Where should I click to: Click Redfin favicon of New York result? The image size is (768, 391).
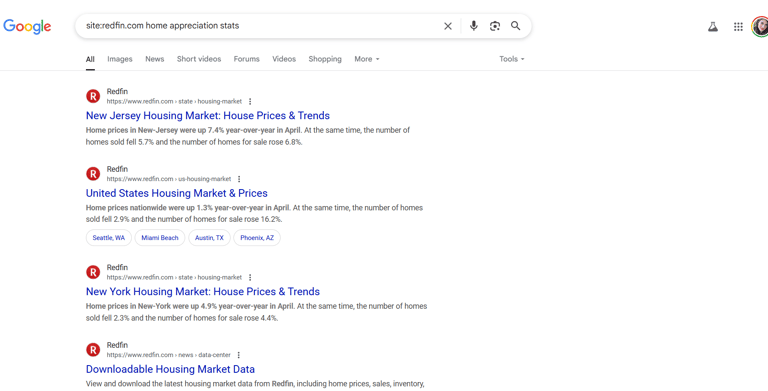point(93,272)
